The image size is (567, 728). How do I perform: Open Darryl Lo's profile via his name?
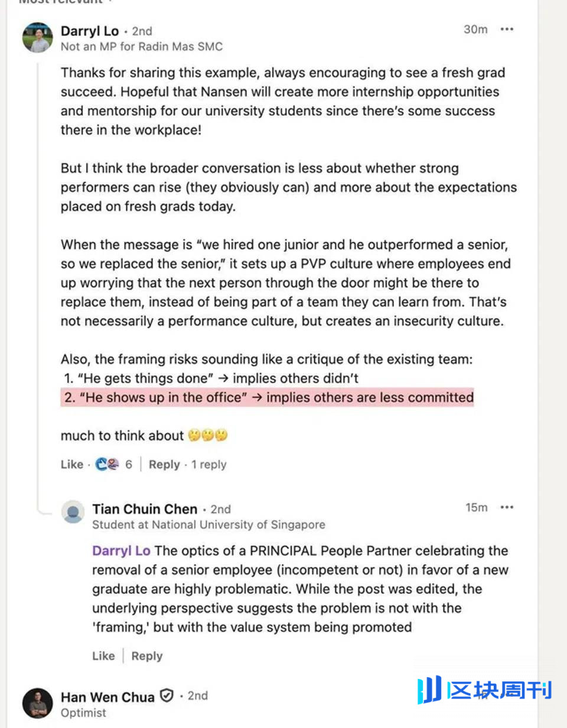click(89, 31)
